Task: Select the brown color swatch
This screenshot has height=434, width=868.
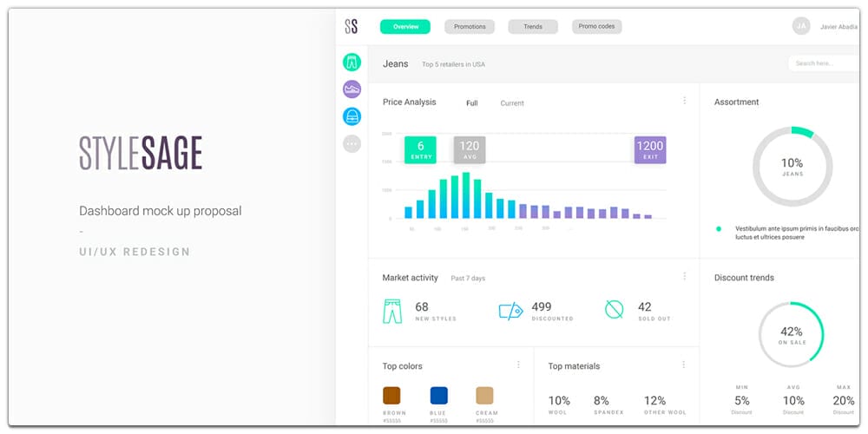Action: [x=391, y=395]
